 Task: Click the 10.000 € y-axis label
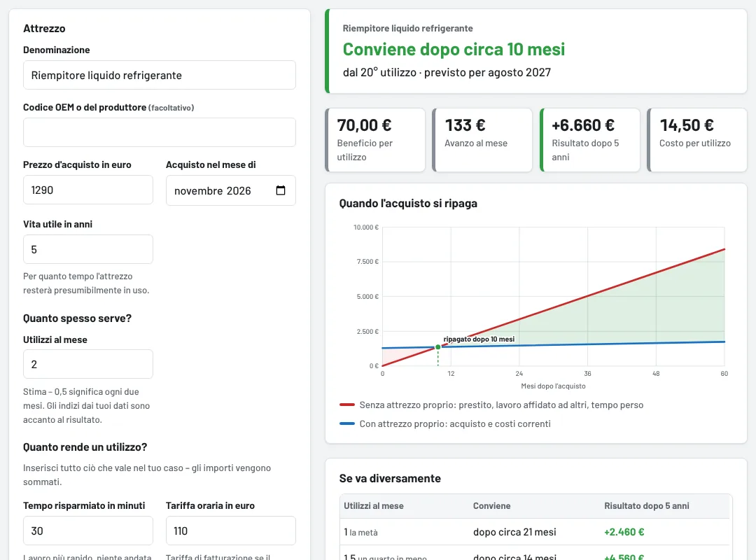366,227
